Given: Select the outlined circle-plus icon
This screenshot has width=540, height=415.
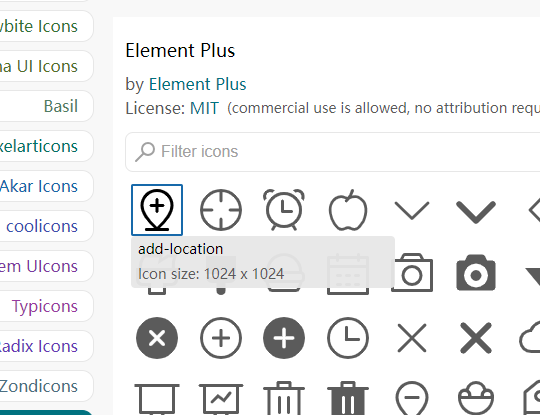Looking at the screenshot, I should [x=221, y=338].
